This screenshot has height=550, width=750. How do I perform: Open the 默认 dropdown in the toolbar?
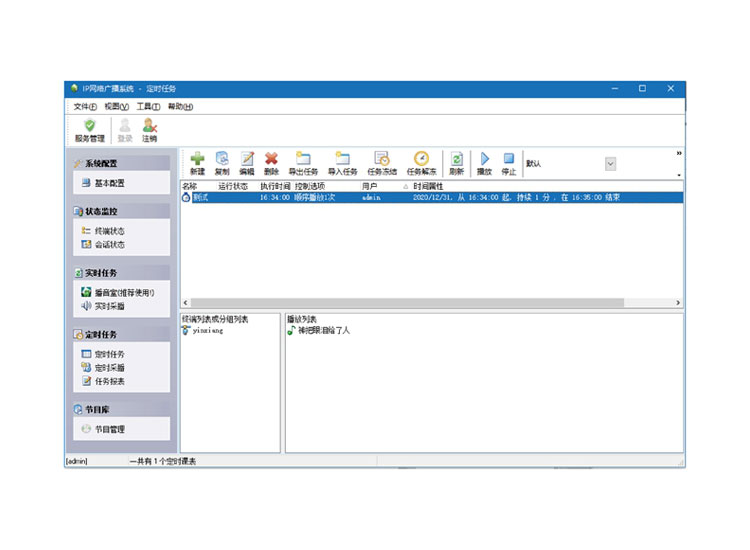click(x=610, y=164)
